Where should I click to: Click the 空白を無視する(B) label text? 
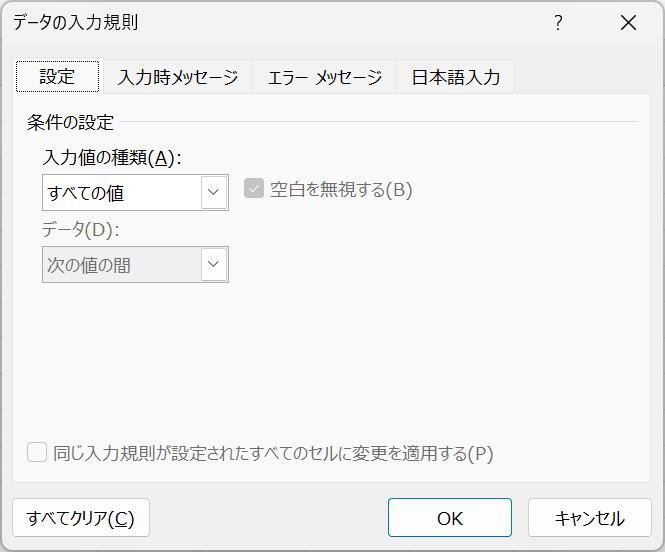pos(341,190)
